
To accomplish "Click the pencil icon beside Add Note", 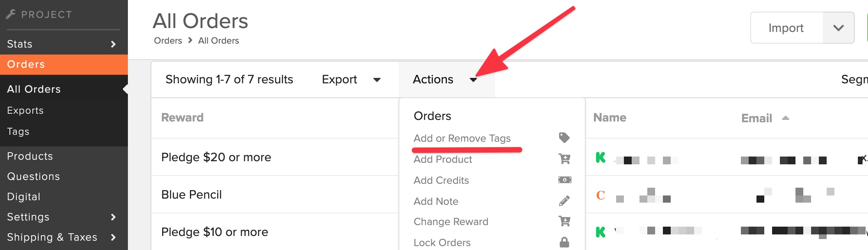I will pyautogui.click(x=564, y=201).
